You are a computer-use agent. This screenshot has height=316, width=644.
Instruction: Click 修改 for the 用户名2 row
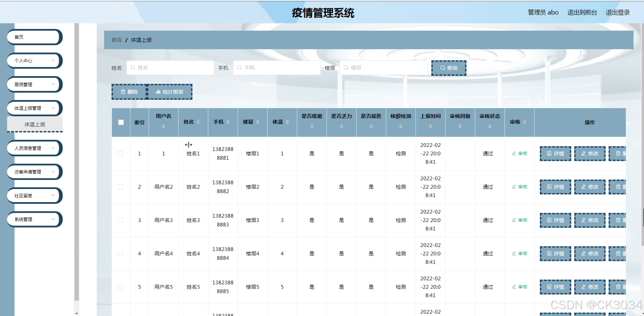point(590,187)
